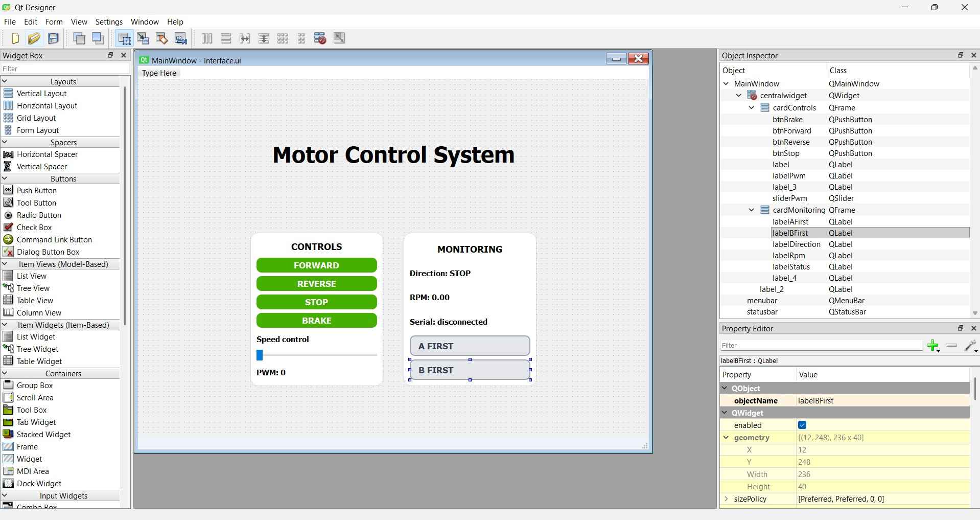The height and width of the screenshot is (520, 980).
Task: Pick the Horizontal Spacer widget
Action: point(47,154)
